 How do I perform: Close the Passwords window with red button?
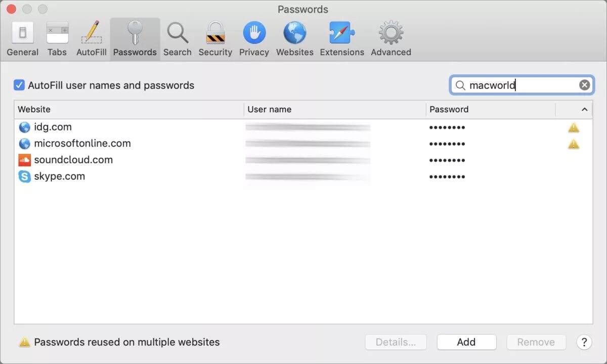[11, 9]
